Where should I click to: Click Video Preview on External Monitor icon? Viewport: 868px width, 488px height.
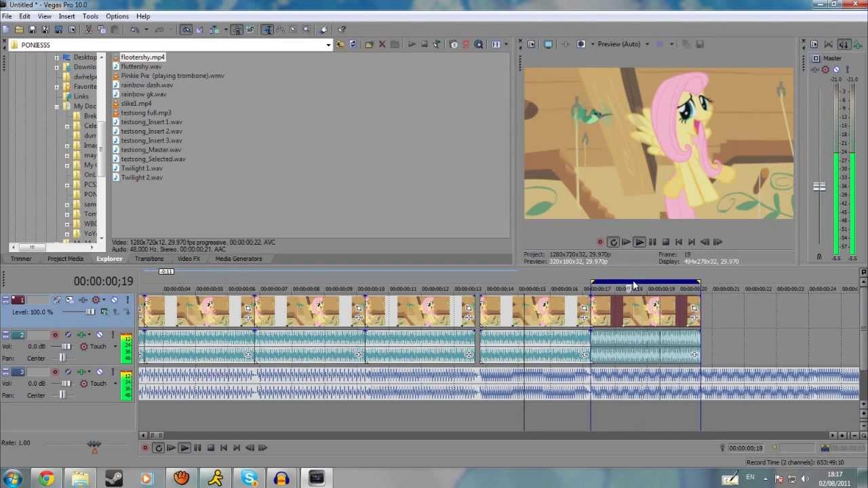548,44
